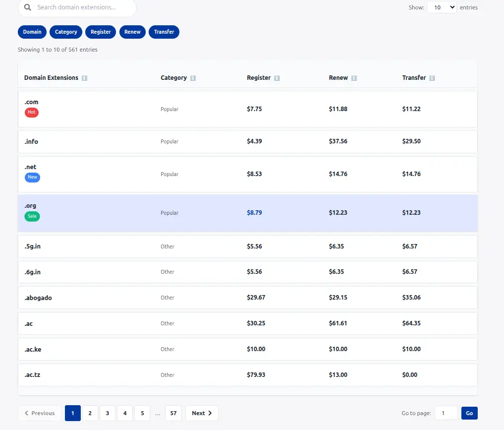Click the $11.22 transfer price for .com
The width and height of the screenshot is (504, 430).
point(411,109)
